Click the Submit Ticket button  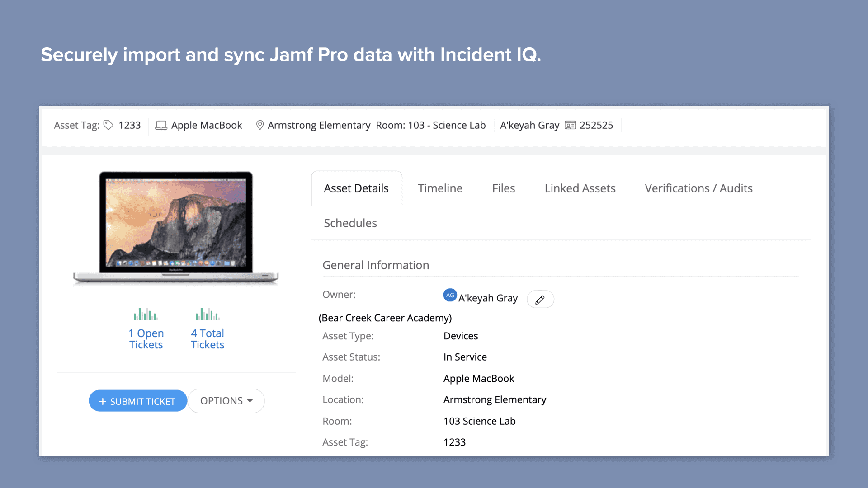click(x=138, y=401)
